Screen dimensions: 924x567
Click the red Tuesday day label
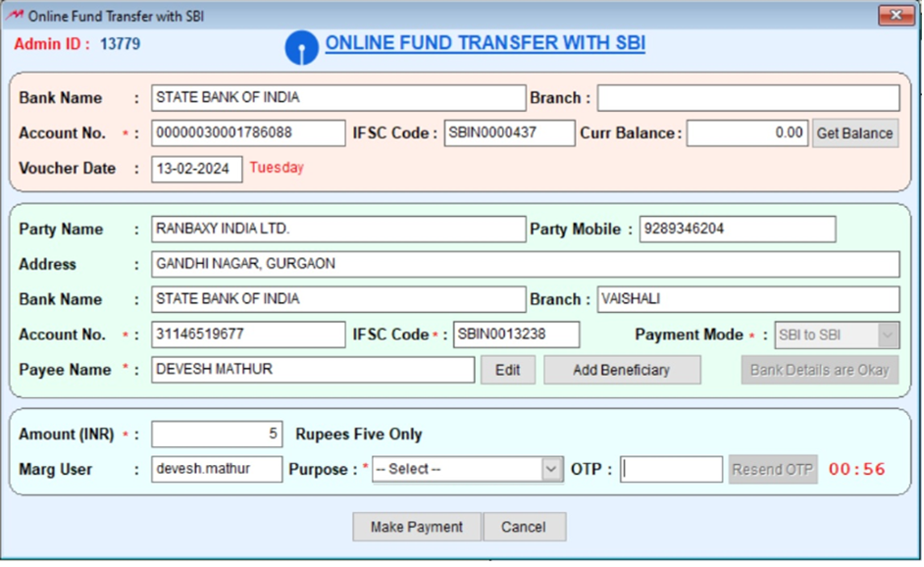pyautogui.click(x=277, y=168)
